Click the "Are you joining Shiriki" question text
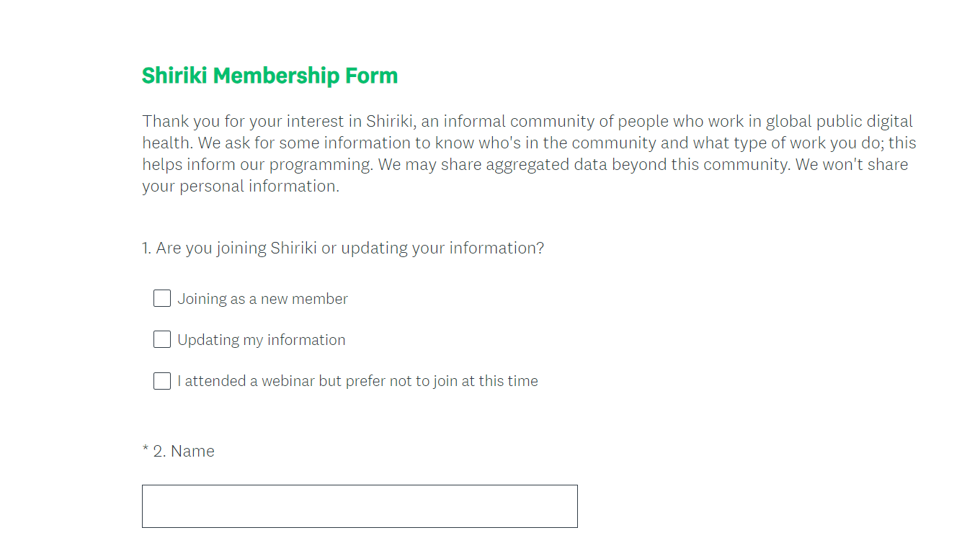 (236, 248)
